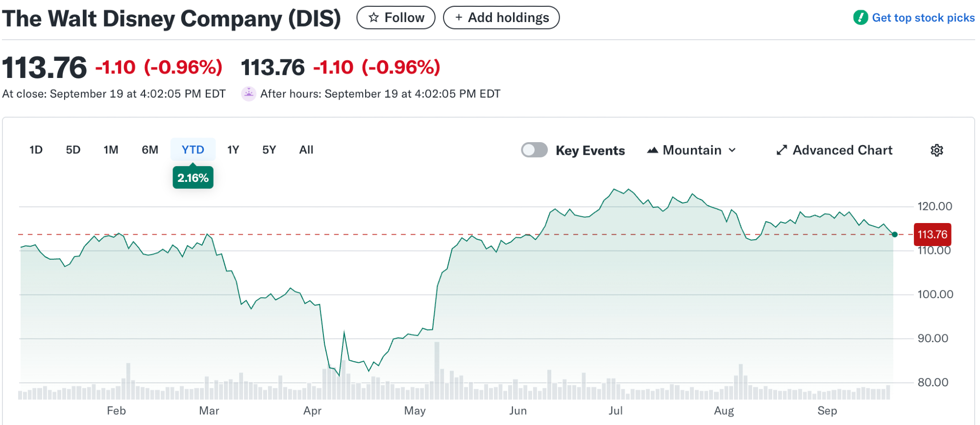This screenshot has height=425, width=980.
Task: Select the 5D time range tab
Action: pos(73,150)
